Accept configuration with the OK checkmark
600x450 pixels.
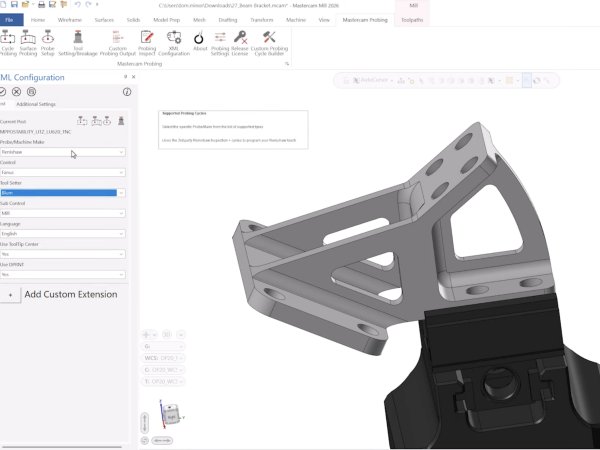pos(3,91)
